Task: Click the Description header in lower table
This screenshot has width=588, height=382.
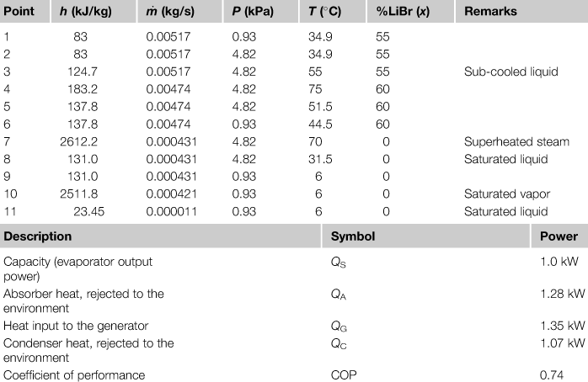Action: pos(38,236)
